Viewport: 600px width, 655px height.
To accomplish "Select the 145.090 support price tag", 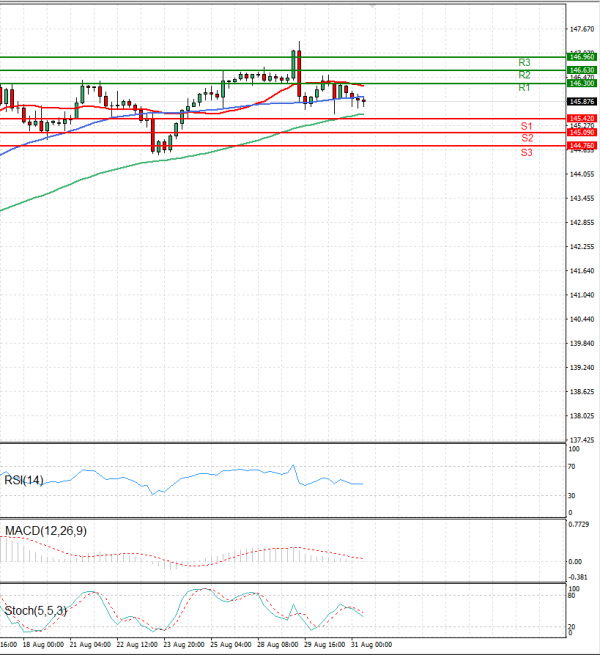I will point(582,132).
